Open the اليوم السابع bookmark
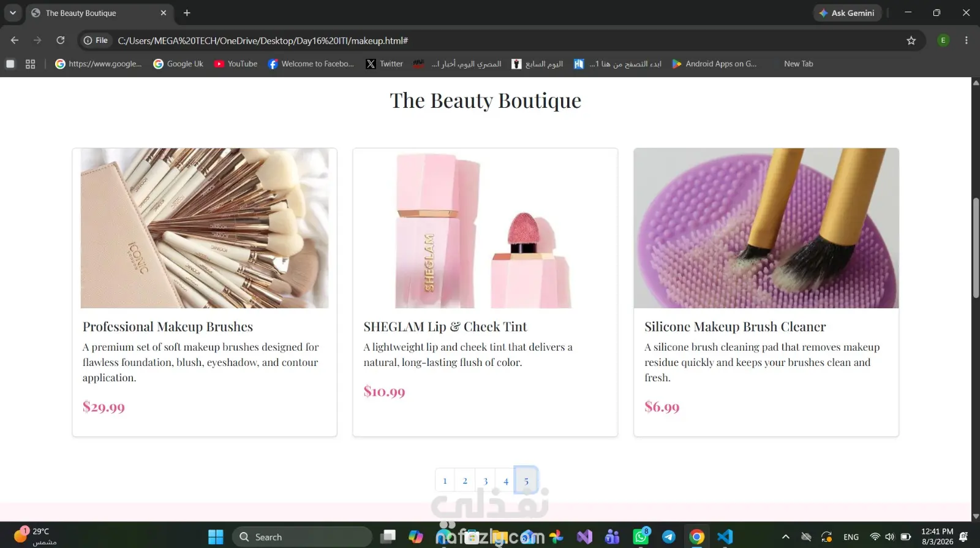Screen dimensions: 980x548 [x=537, y=64]
